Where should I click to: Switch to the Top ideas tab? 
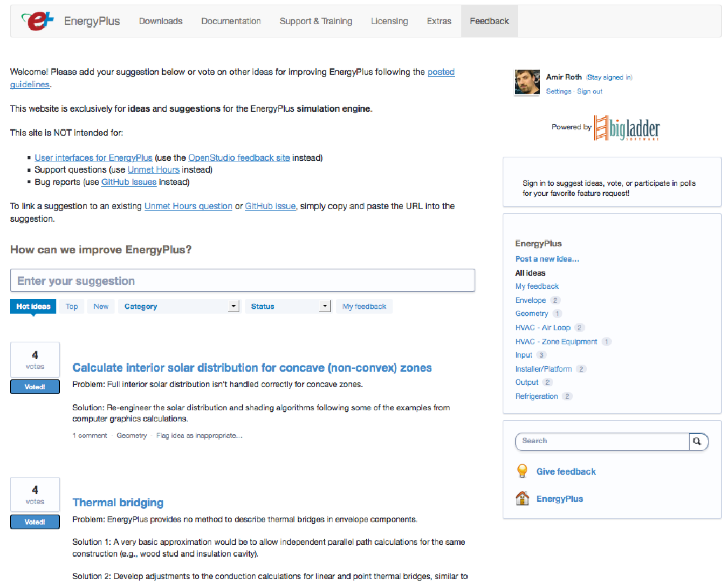(72, 306)
